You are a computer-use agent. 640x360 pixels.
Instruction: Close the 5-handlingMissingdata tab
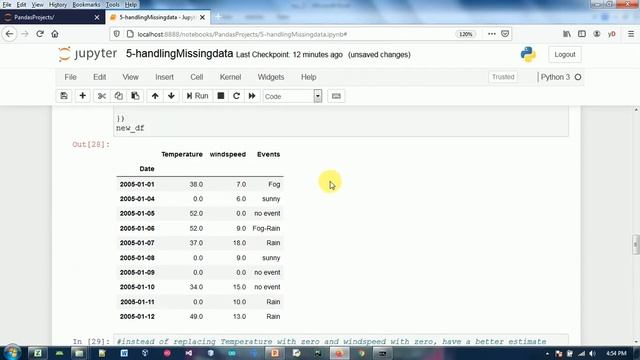click(202, 18)
